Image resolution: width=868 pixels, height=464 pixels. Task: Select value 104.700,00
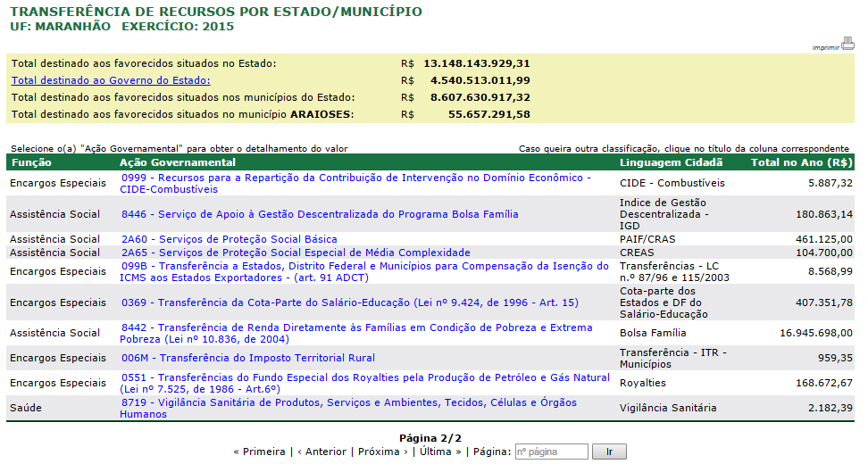(x=824, y=253)
